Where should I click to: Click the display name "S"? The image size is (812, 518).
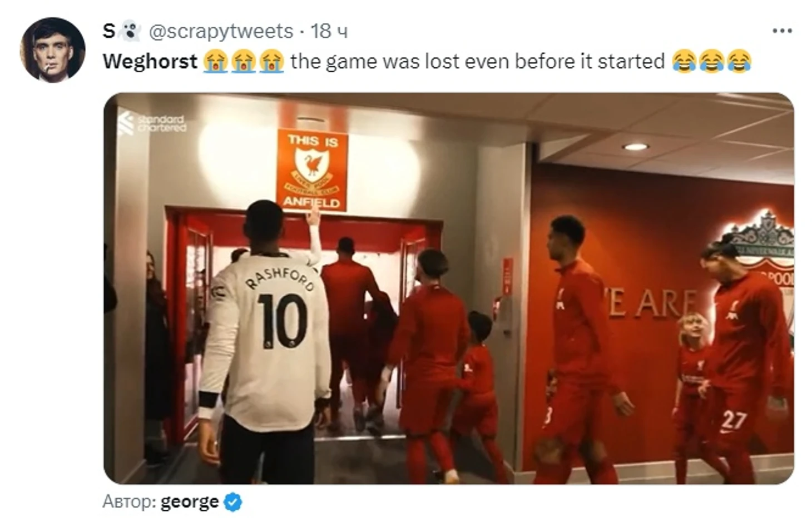tap(109, 31)
